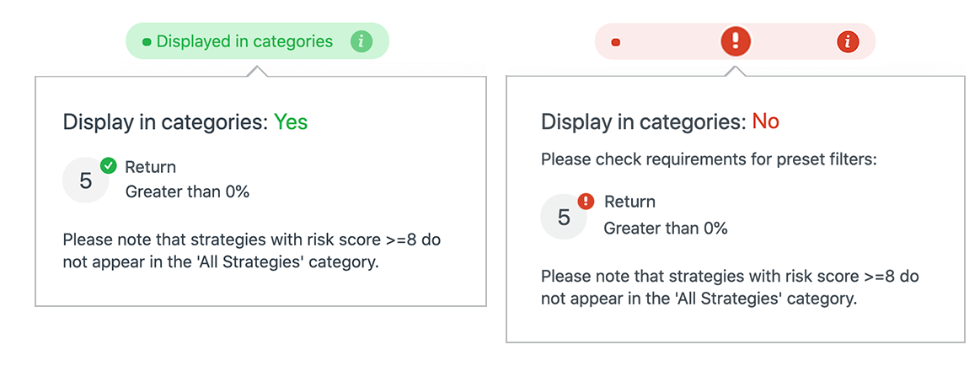Click the red info icon in red badge

(x=848, y=40)
